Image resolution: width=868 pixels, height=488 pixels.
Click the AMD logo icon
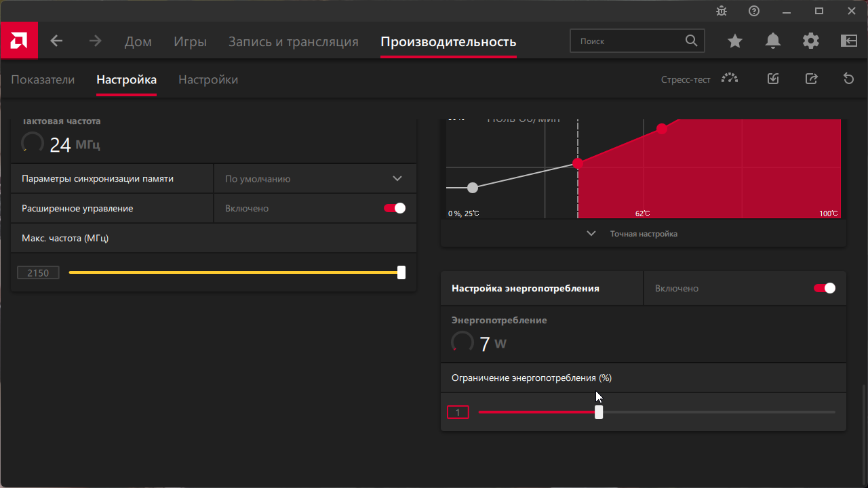pyautogui.click(x=19, y=41)
